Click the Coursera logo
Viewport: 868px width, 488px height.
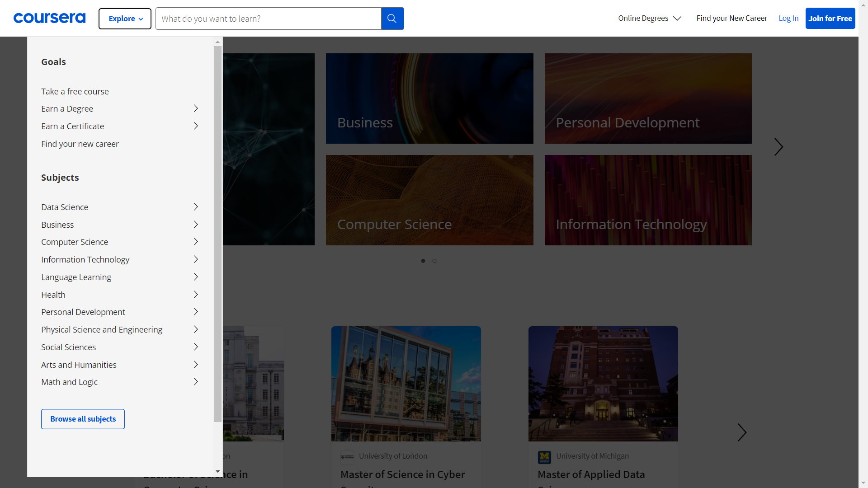(49, 18)
